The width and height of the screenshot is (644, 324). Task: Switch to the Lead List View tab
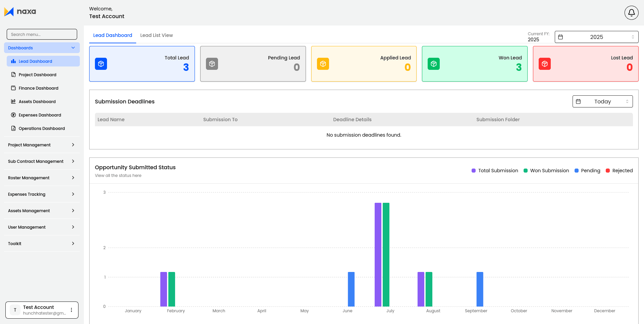(x=156, y=35)
